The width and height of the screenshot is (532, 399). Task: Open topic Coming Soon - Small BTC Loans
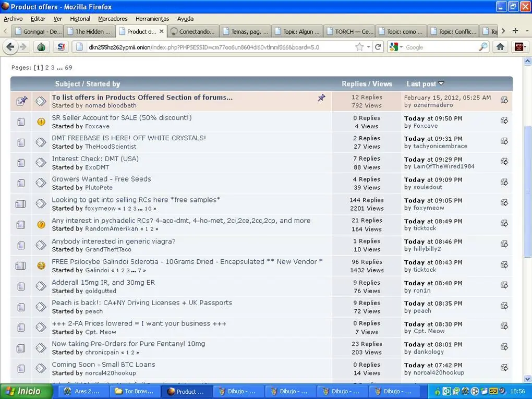pyautogui.click(x=103, y=365)
